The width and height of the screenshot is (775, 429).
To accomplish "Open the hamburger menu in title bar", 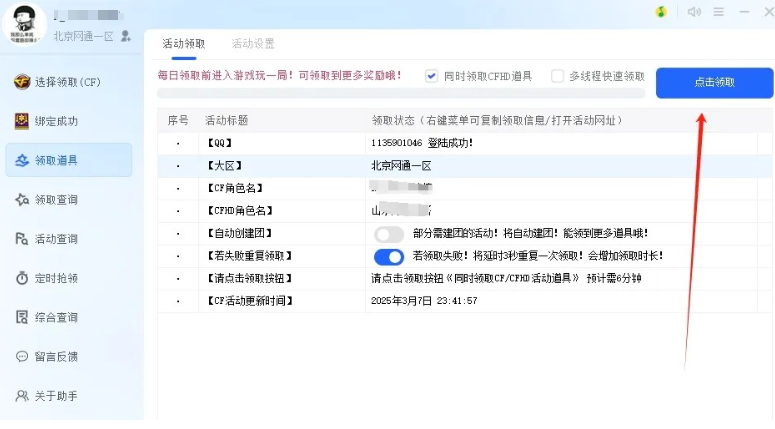I will tap(719, 12).
